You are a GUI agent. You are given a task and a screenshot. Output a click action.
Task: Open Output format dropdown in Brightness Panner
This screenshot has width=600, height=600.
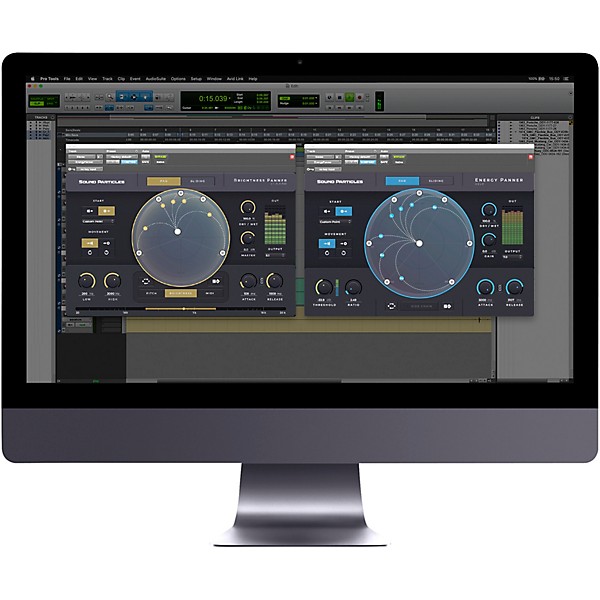pos(275,255)
